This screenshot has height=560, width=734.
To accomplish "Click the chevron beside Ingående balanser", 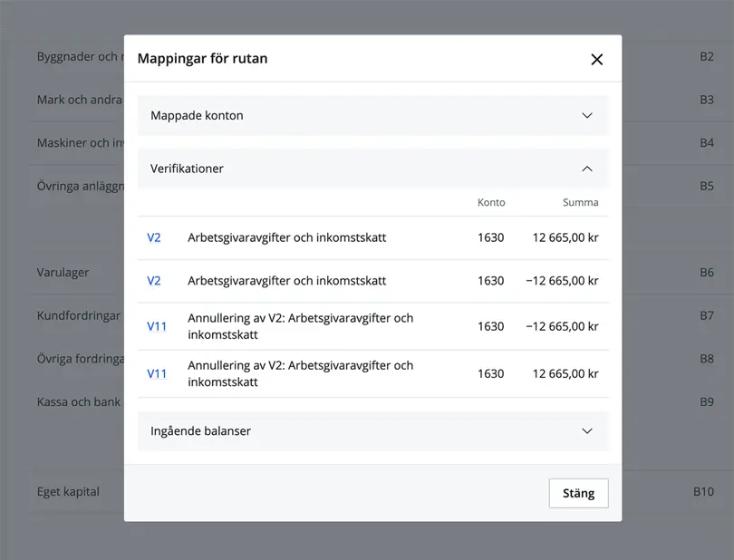I will pos(586,431).
